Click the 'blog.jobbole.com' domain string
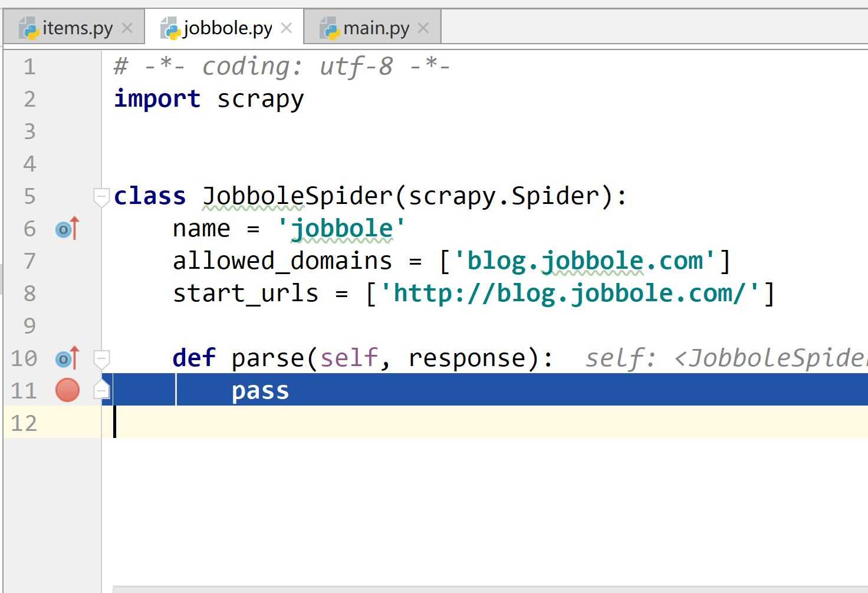Image resolution: width=868 pixels, height=593 pixels. click(x=585, y=261)
